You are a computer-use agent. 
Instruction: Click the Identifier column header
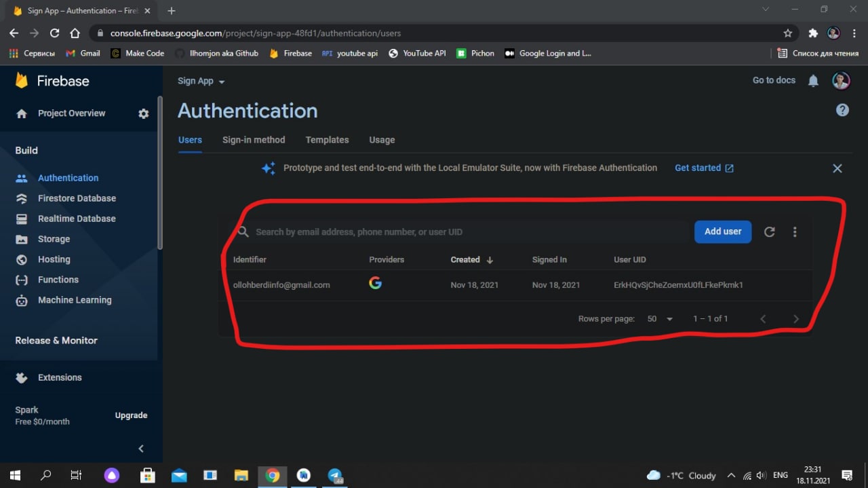[x=250, y=260]
